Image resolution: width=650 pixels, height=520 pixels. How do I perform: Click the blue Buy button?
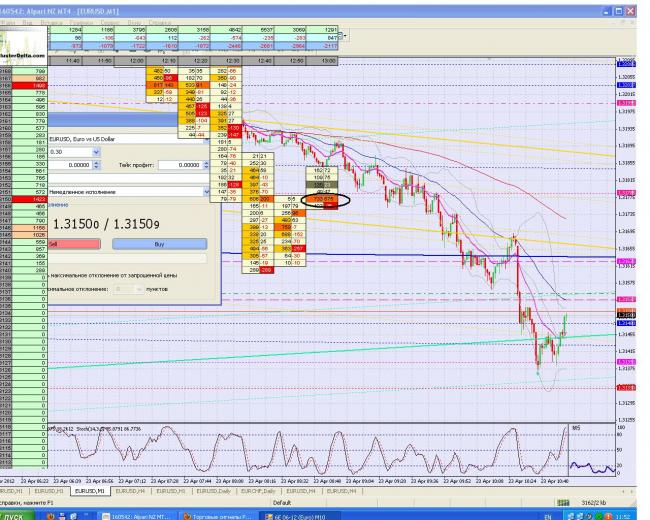pos(160,244)
